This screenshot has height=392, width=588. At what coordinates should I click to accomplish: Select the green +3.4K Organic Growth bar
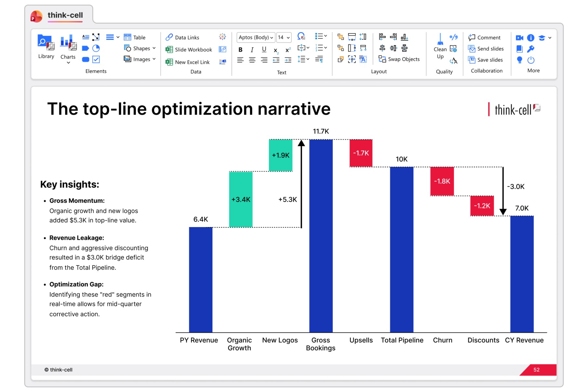241,199
